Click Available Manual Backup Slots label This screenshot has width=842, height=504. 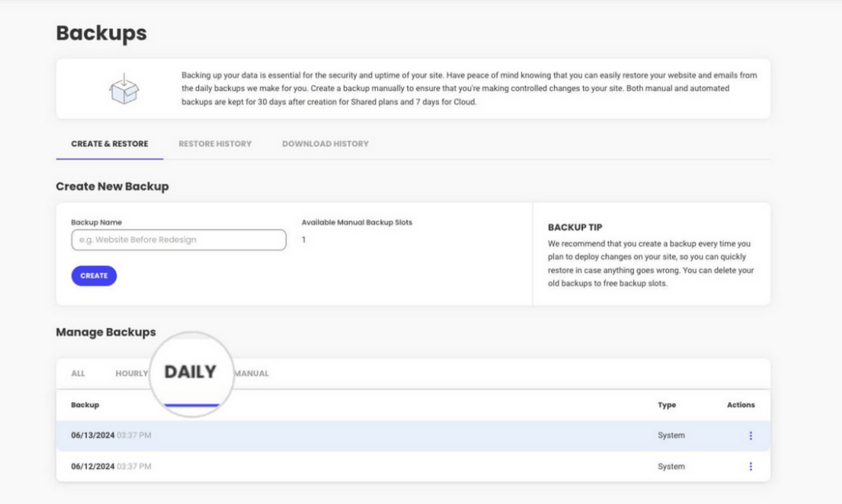click(357, 222)
